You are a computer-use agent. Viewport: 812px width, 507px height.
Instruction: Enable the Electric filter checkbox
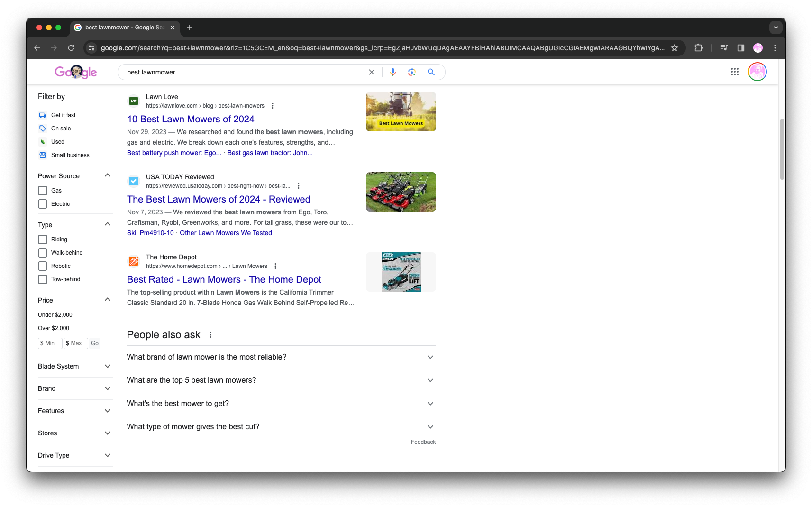tap(43, 204)
